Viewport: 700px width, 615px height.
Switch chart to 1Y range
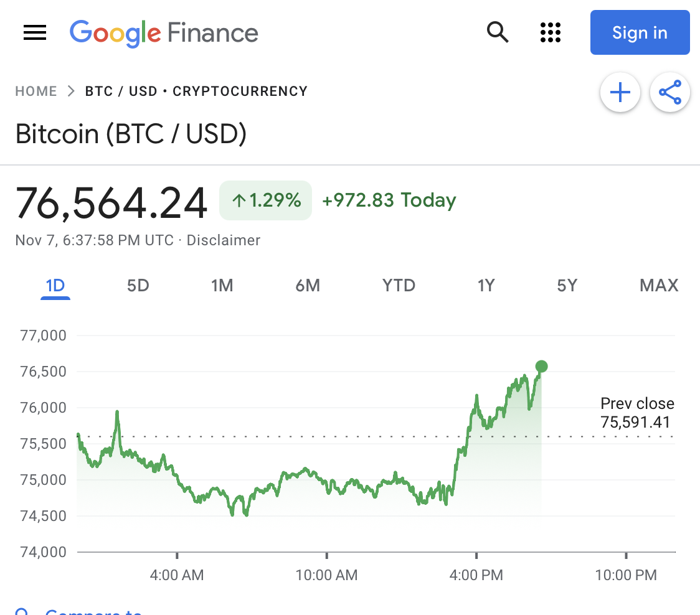(486, 286)
